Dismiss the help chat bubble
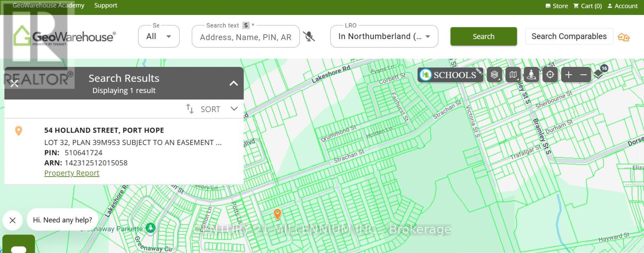Viewport: 644px width, 253px height. pos(12,220)
